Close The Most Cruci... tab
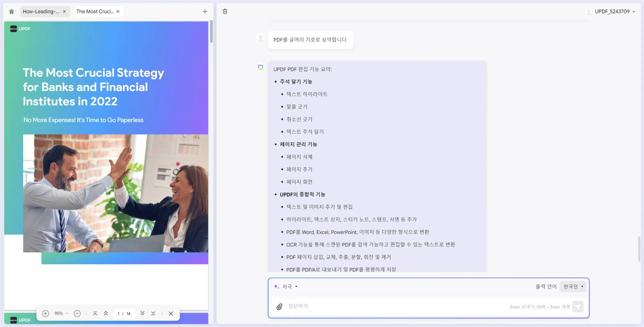 118,12
